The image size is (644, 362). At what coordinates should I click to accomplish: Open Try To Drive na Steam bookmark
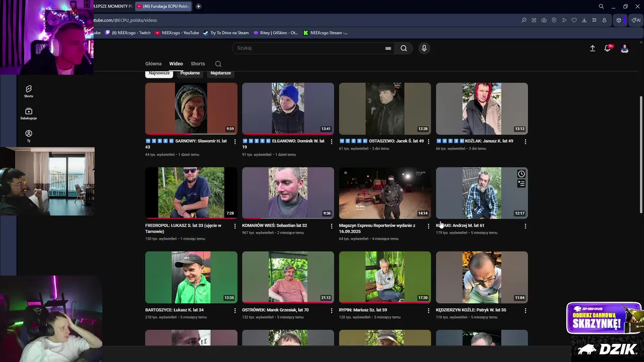pos(226,33)
